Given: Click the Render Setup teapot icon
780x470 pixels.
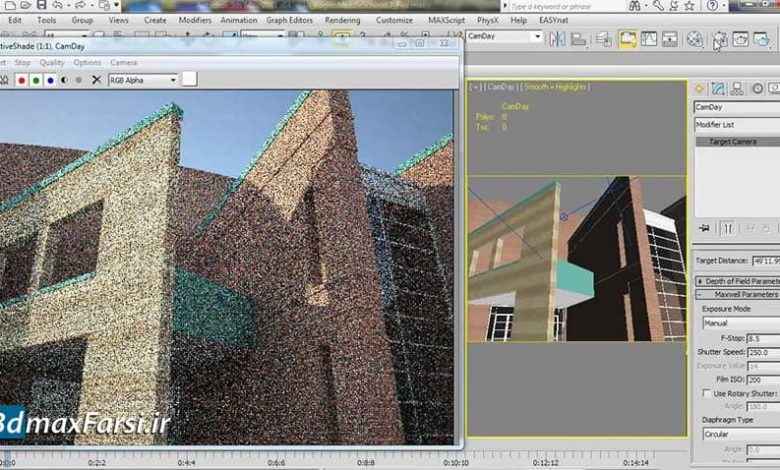Looking at the screenshot, I should [718, 39].
